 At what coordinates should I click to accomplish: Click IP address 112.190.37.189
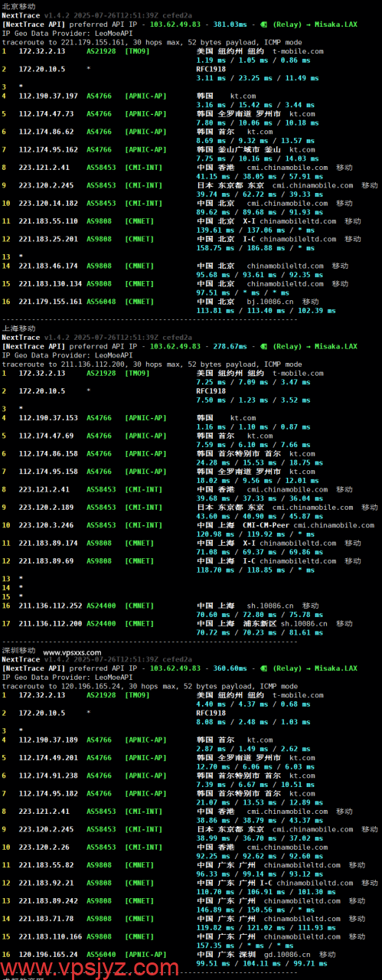(48, 740)
